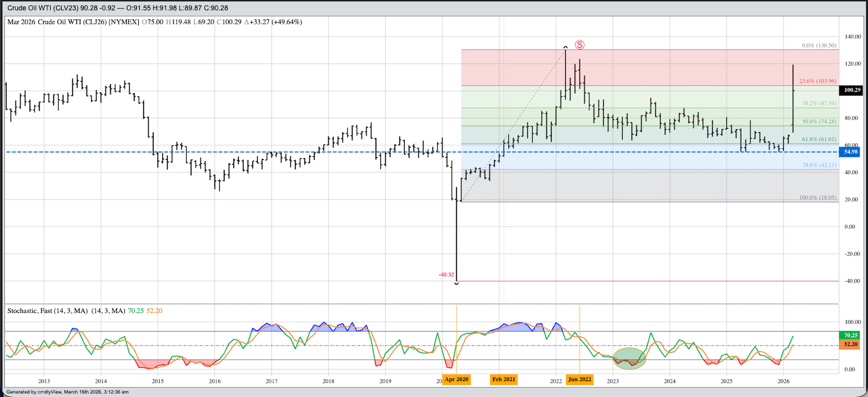Click the 61.8% (61.01) Fibonacci label

(x=819, y=140)
